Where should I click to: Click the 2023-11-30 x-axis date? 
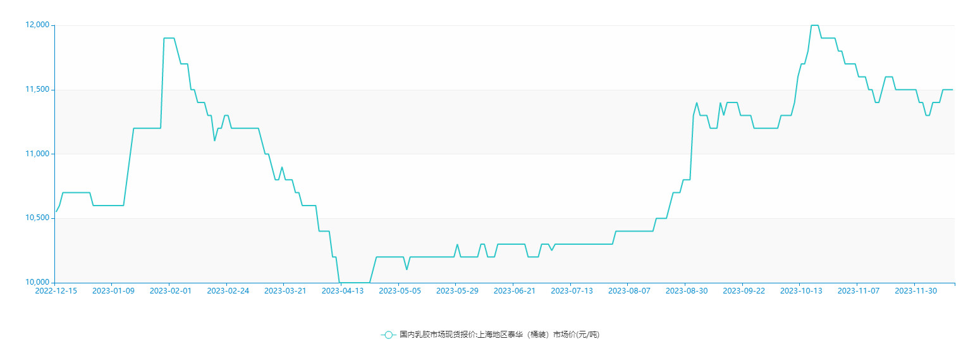point(916,291)
